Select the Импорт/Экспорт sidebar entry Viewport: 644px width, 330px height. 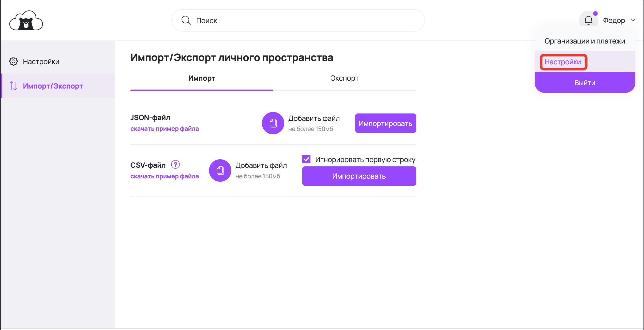tap(53, 86)
